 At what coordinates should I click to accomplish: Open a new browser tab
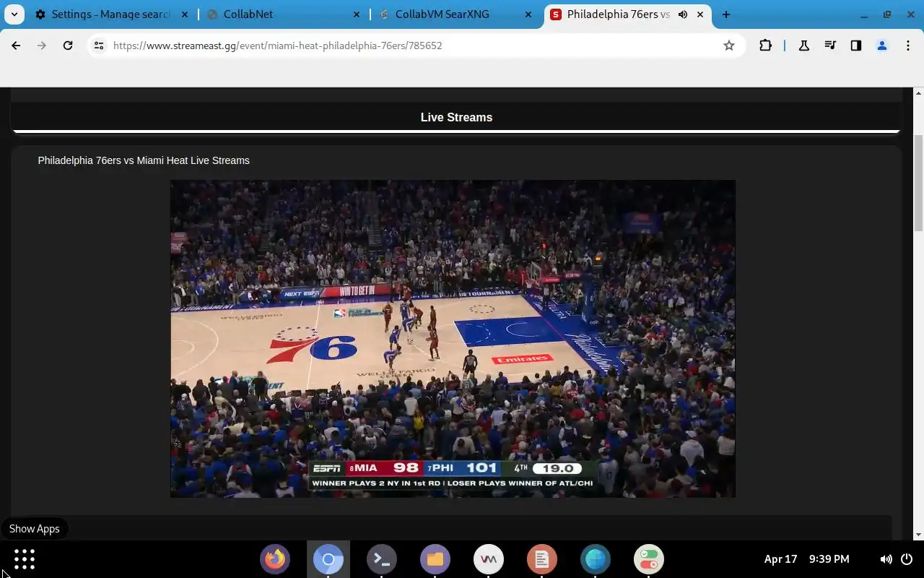point(726,14)
